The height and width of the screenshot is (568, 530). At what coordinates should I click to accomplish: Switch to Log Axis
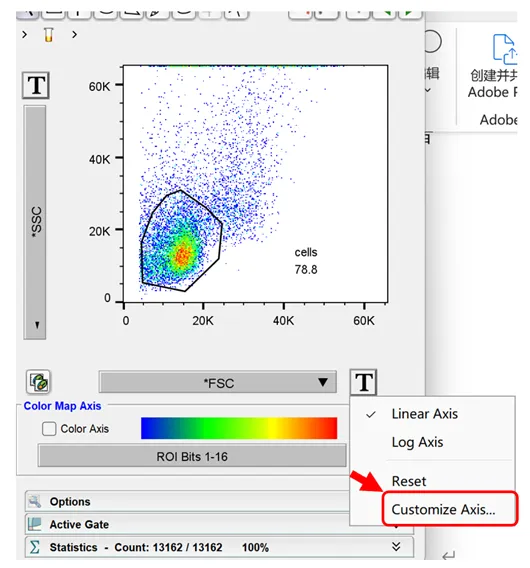417,442
